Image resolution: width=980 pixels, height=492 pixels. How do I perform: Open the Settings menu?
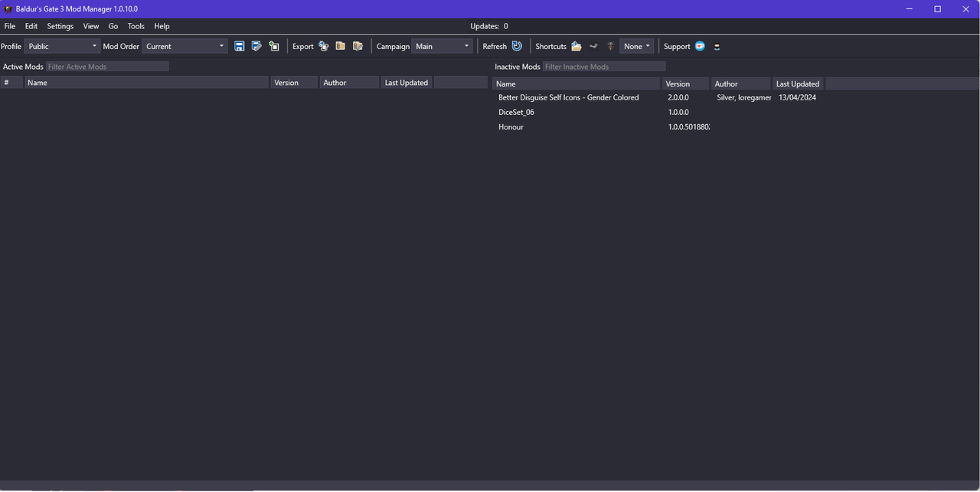coord(60,26)
